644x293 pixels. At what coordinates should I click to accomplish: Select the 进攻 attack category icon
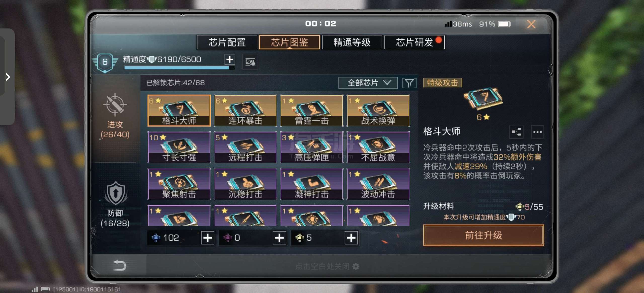115,104
